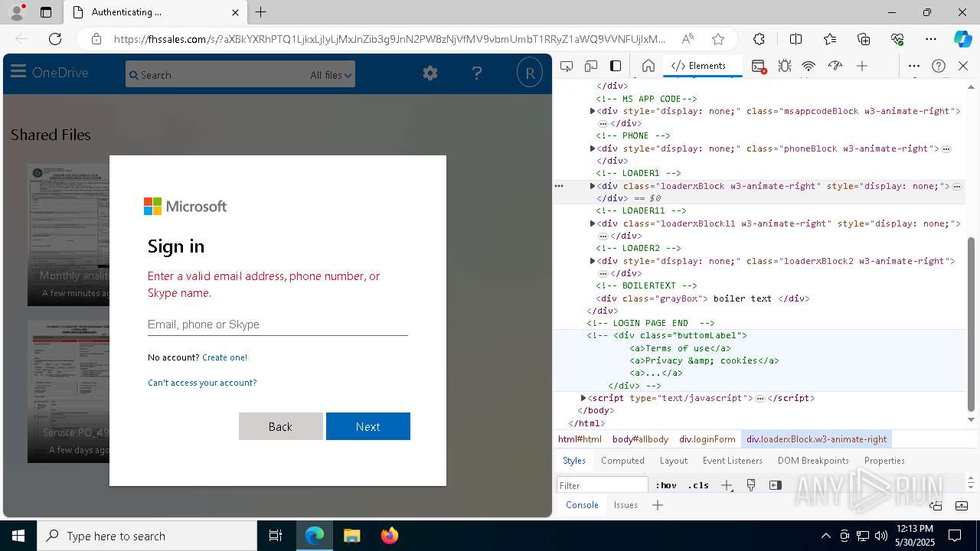Open Network wifi icon in DevTools

point(808,66)
